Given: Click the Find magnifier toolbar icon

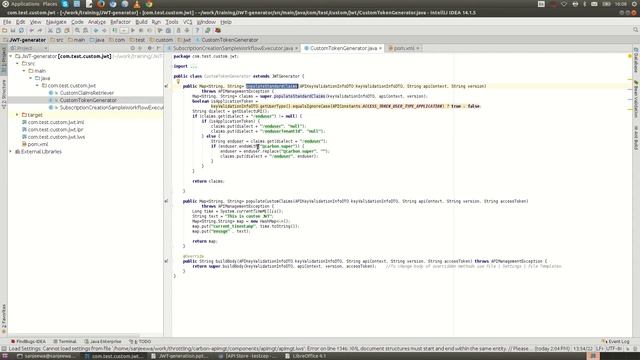Looking at the screenshot, I should coord(77,30).
